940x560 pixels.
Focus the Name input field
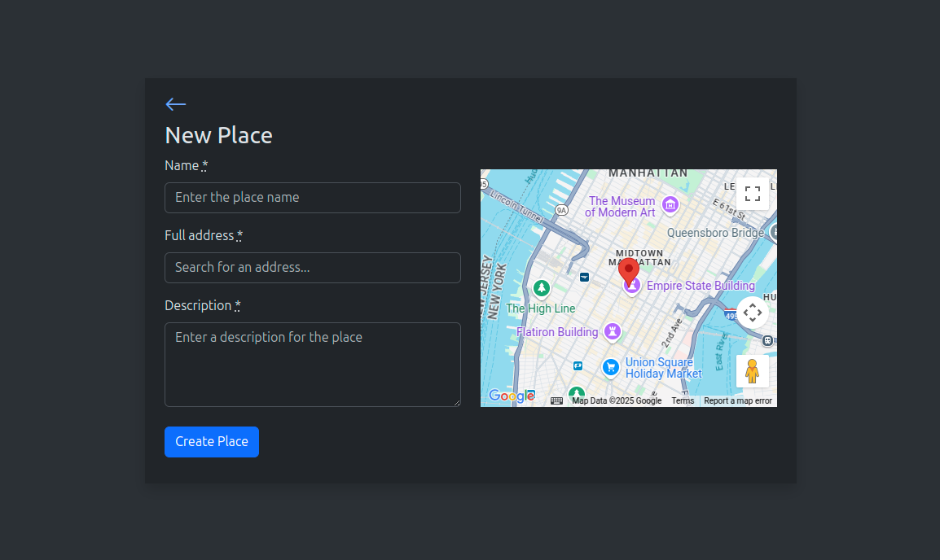(x=312, y=198)
